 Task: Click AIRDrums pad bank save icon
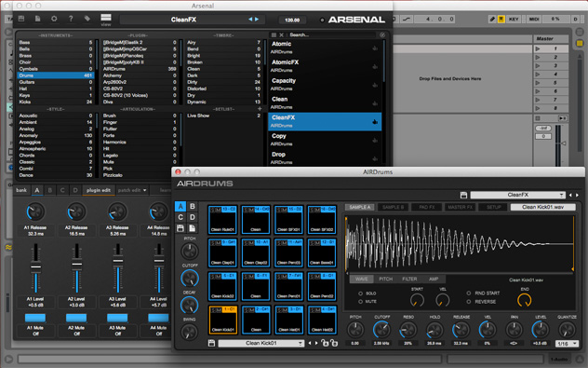click(180, 228)
